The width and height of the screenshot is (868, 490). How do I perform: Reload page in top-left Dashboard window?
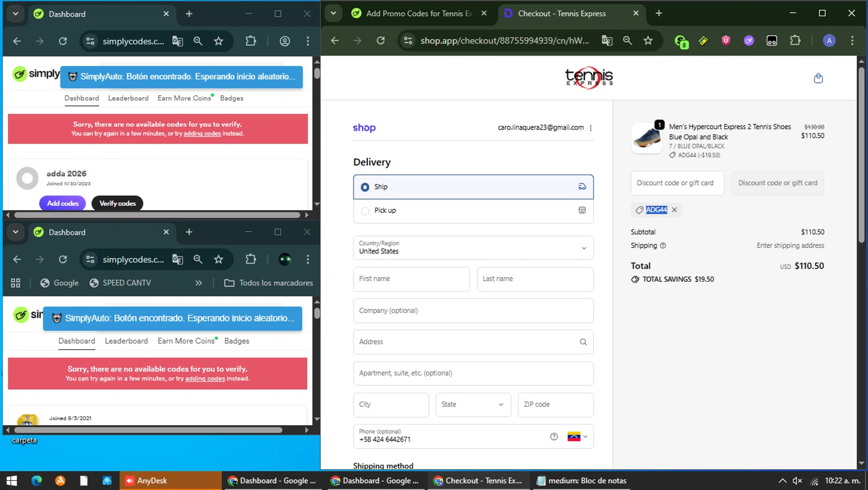[x=62, y=41]
